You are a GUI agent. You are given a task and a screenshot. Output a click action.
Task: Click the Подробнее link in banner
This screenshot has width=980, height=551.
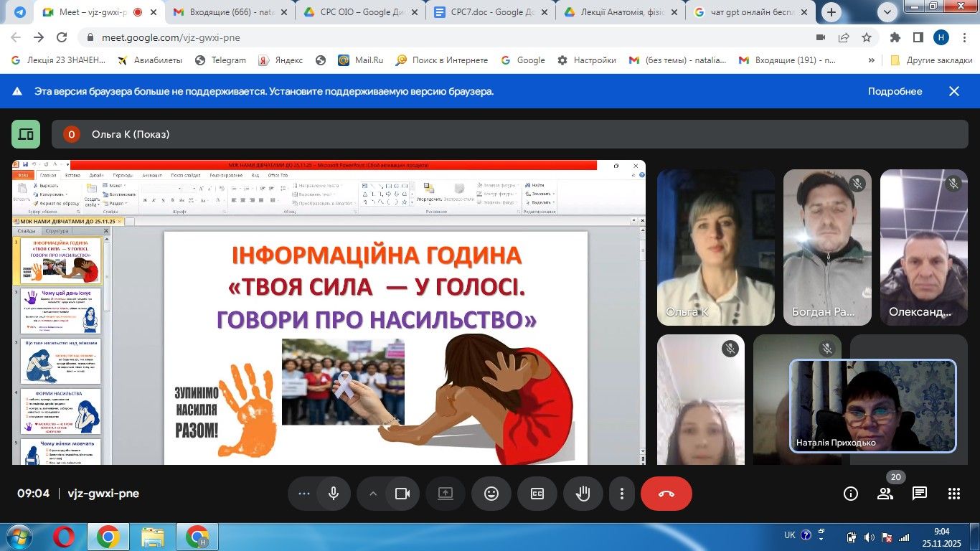pos(895,91)
